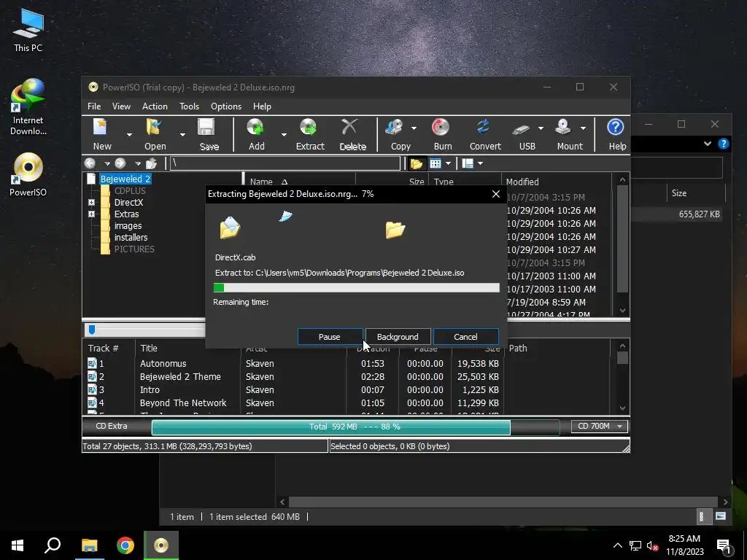Click the audio playback position slider
747x560 pixels.
(92, 329)
